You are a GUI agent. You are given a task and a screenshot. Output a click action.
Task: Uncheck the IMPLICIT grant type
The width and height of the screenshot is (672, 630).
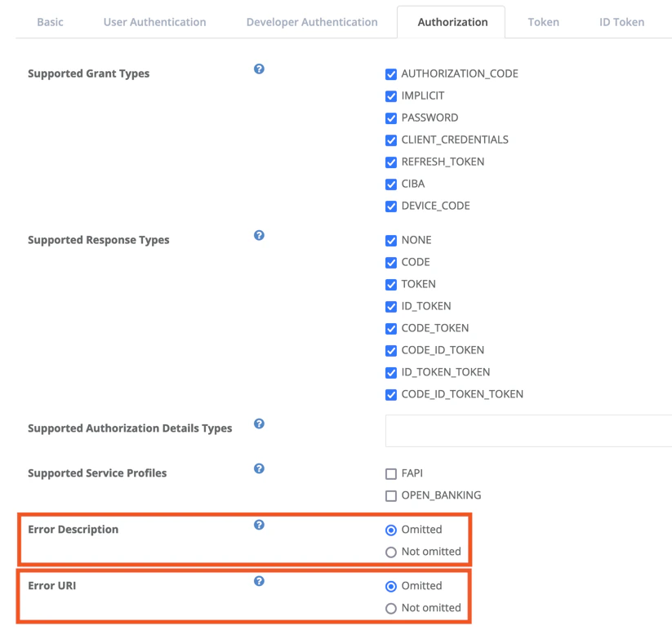391,95
